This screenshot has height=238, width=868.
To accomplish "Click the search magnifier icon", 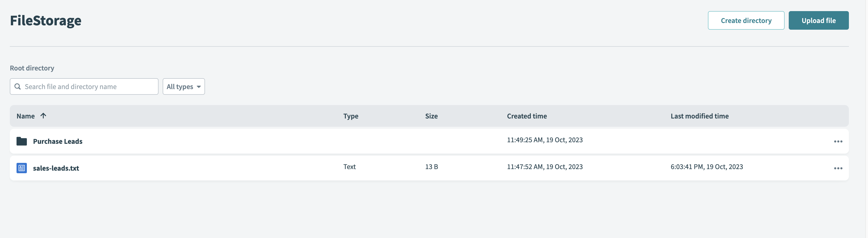I will coord(18,86).
